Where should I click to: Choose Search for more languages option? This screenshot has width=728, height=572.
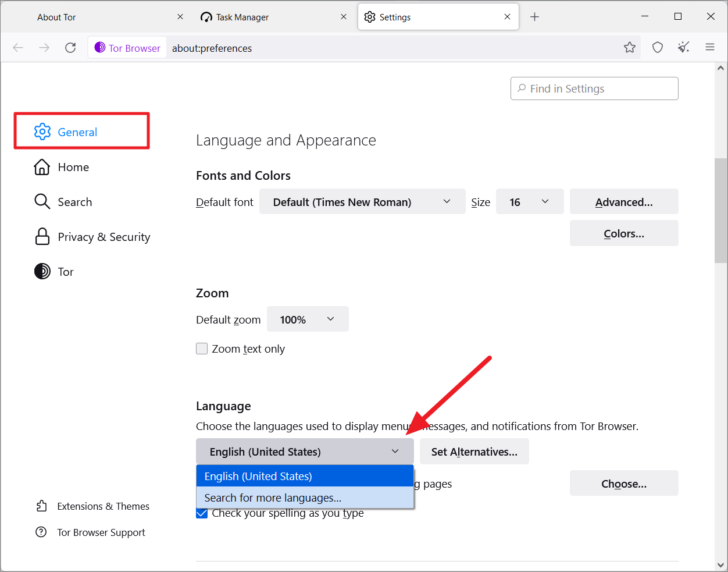[x=305, y=498]
